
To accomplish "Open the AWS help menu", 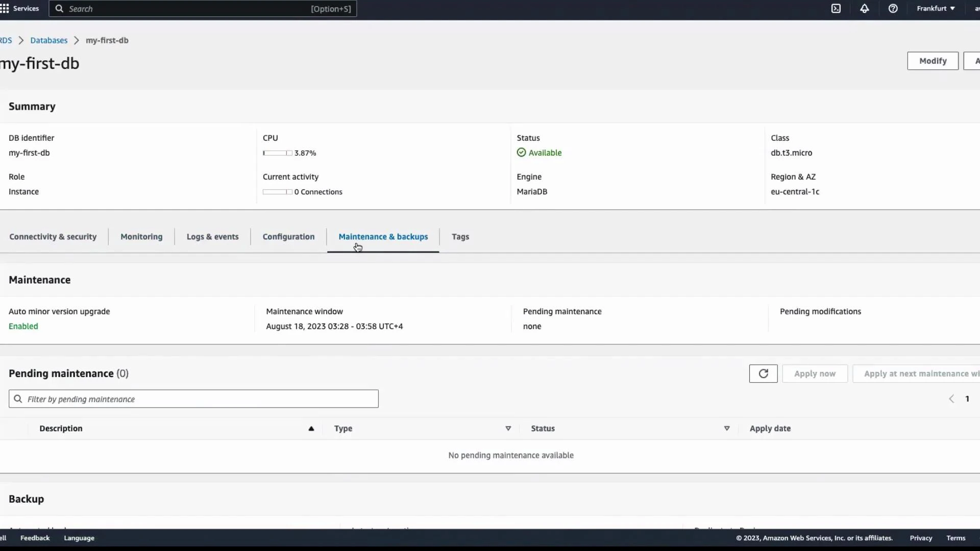I will point(893,8).
